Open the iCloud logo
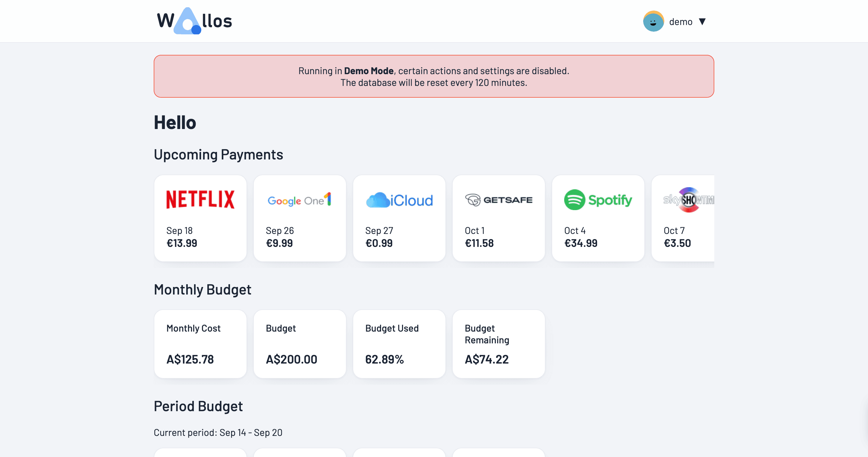868x457 pixels. (399, 200)
